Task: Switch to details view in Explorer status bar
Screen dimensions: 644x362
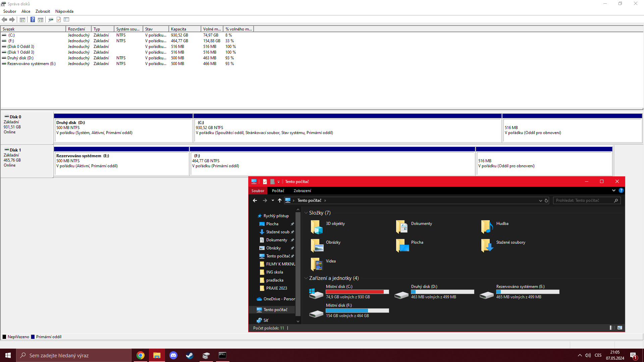Action: pos(612,328)
